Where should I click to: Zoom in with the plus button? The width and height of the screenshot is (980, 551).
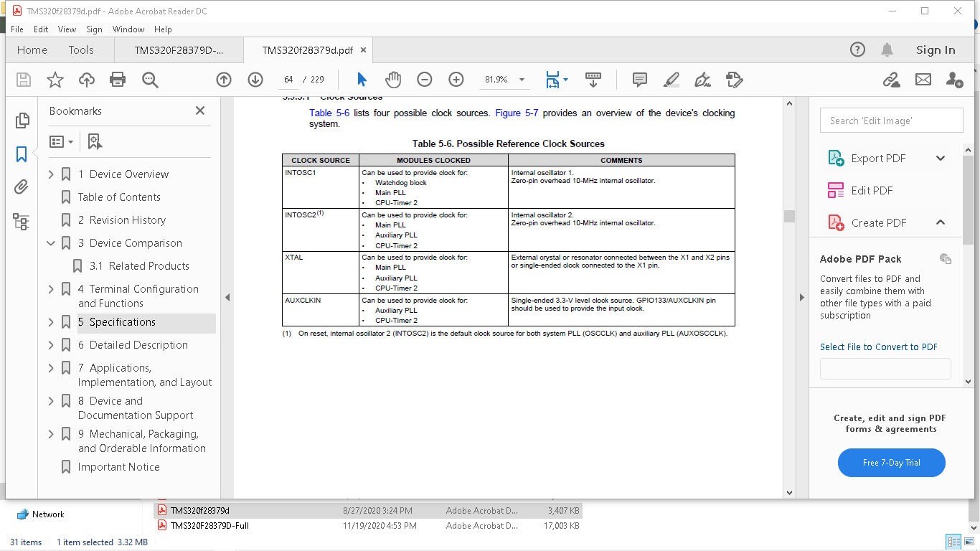(x=456, y=80)
